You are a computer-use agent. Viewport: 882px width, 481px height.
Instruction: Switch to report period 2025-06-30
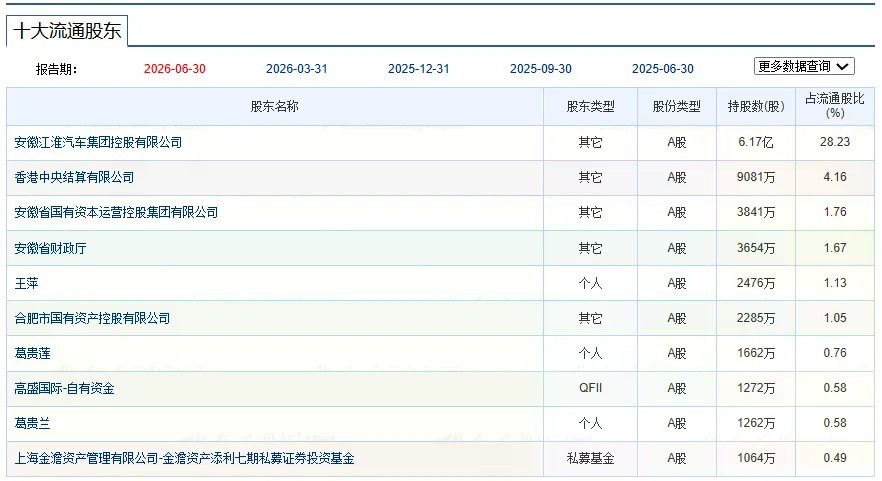[663, 69]
